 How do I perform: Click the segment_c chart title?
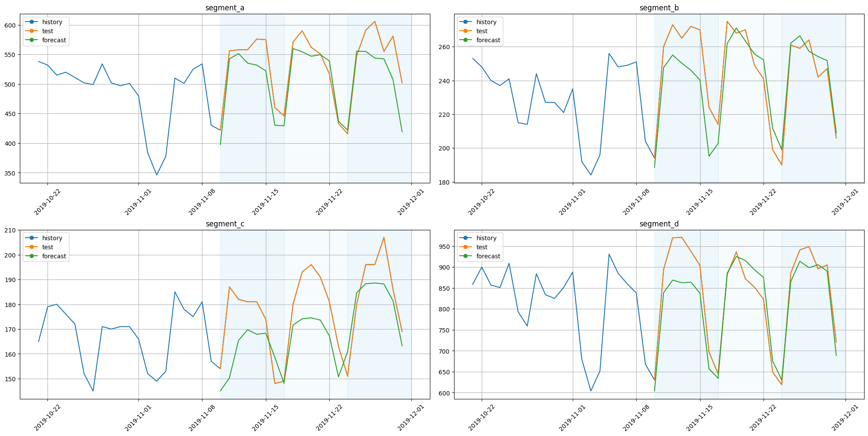[x=224, y=224]
